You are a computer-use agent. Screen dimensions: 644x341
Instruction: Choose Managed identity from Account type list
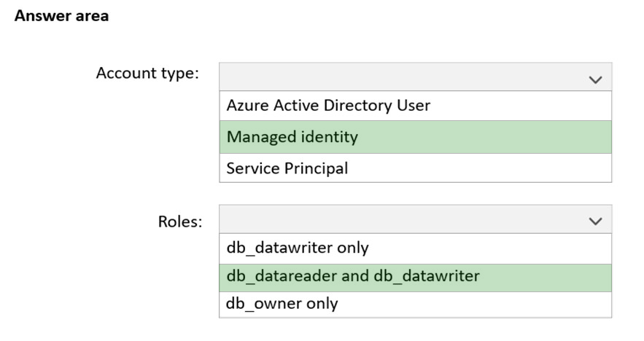(415, 137)
